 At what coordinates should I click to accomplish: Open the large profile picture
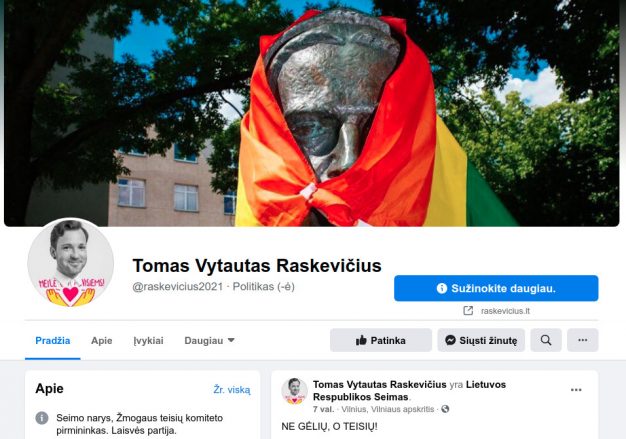71,263
